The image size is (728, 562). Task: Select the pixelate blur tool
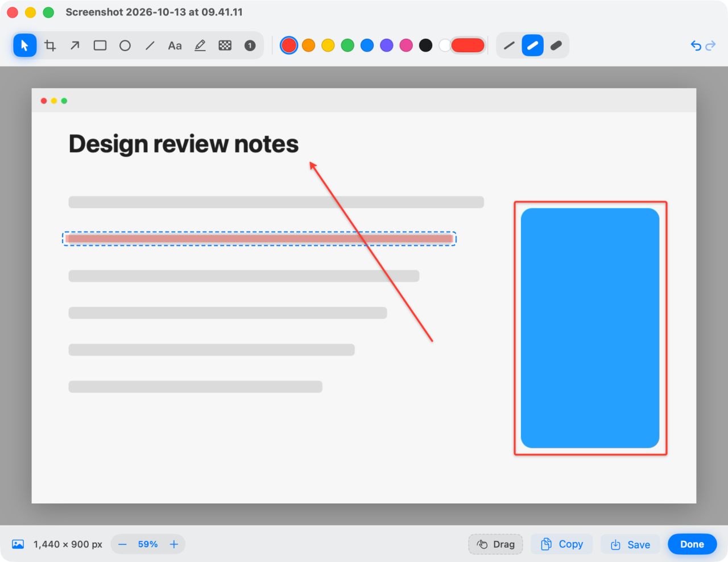225,45
